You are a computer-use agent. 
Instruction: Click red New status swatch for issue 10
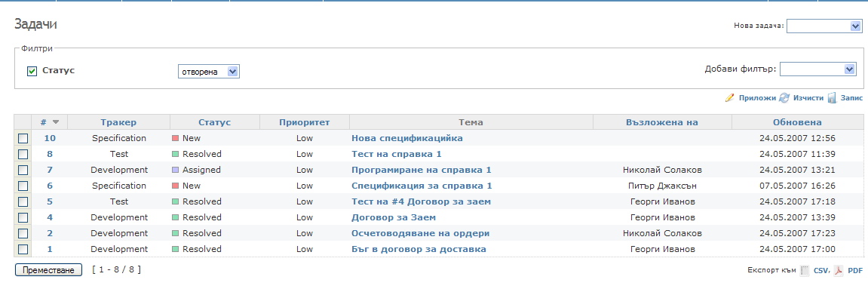coord(176,138)
